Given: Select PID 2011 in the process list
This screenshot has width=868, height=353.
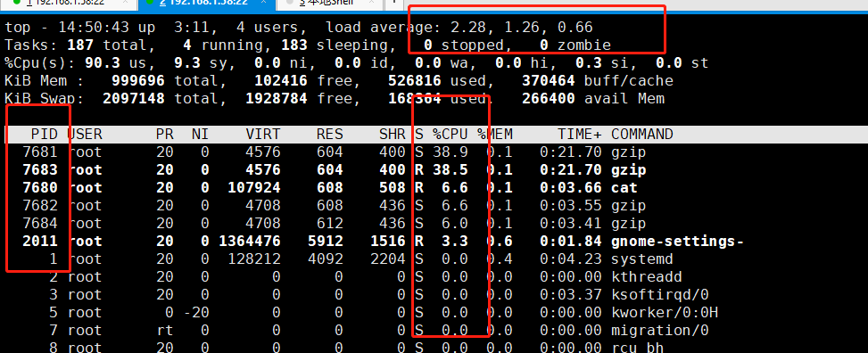Looking at the screenshot, I should click(x=40, y=242).
